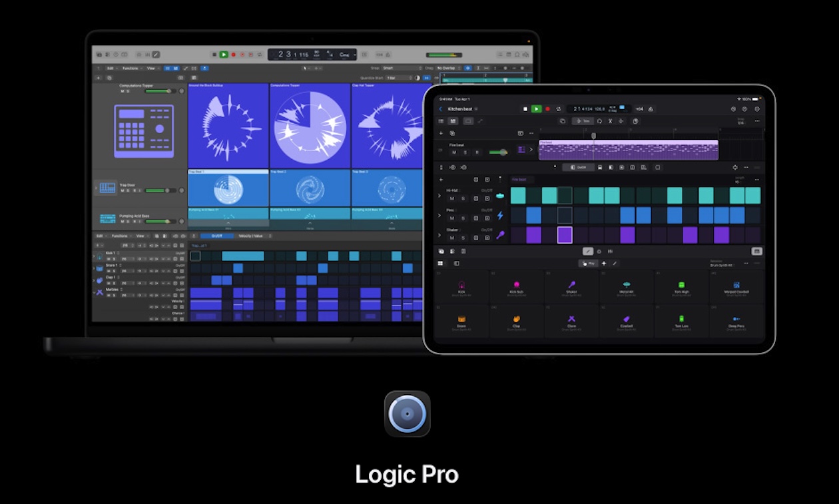The height and width of the screenshot is (504, 839).
Task: Open the Quantize Start 1 Bar dropdown
Action: click(399, 77)
